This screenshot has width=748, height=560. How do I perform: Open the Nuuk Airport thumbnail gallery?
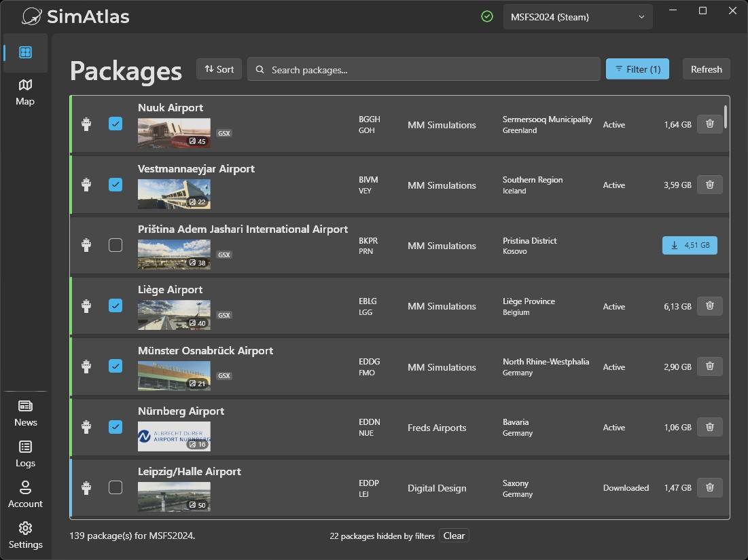pos(174,133)
